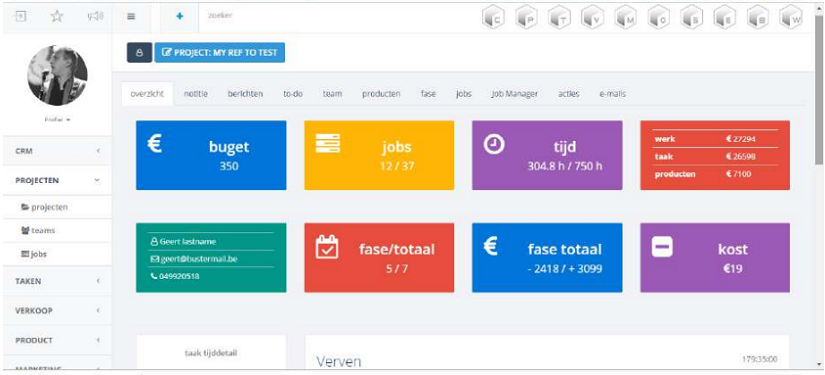Click the clock icon on tijd card
The width and height of the screenshot is (825, 375).
coord(494,144)
